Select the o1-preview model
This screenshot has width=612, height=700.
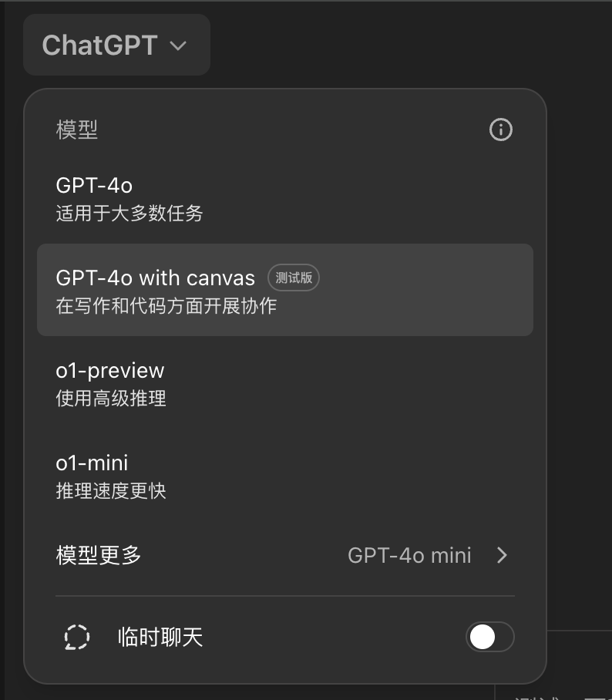click(x=110, y=371)
